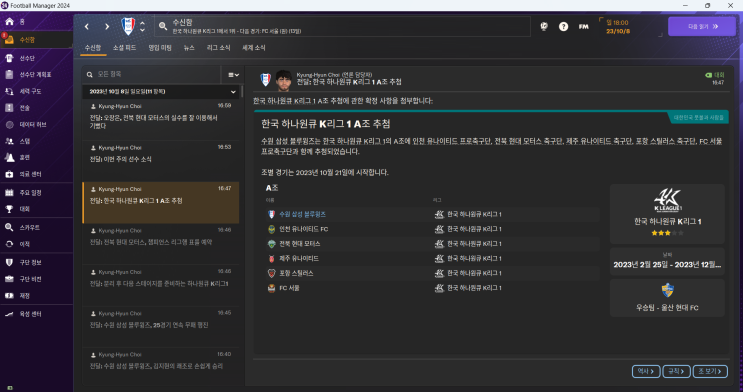Open 스카우트 magnifier icon
The width and height of the screenshot is (743, 392).
click(x=9, y=228)
